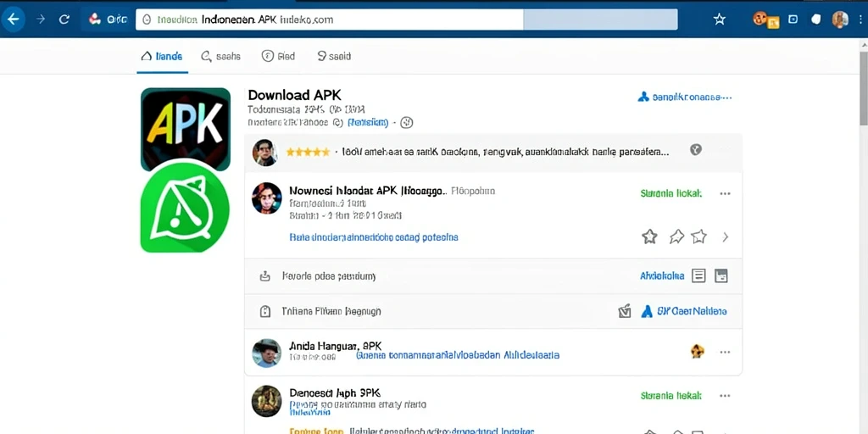Toggle the checkbox icon in the 'Tnhana' row
This screenshot has width=868, height=434.
pos(625,311)
